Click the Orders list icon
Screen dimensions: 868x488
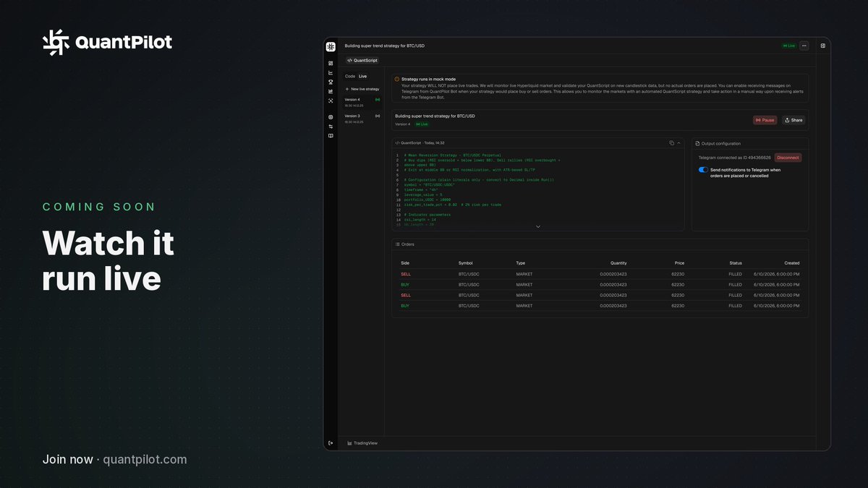[398, 244]
